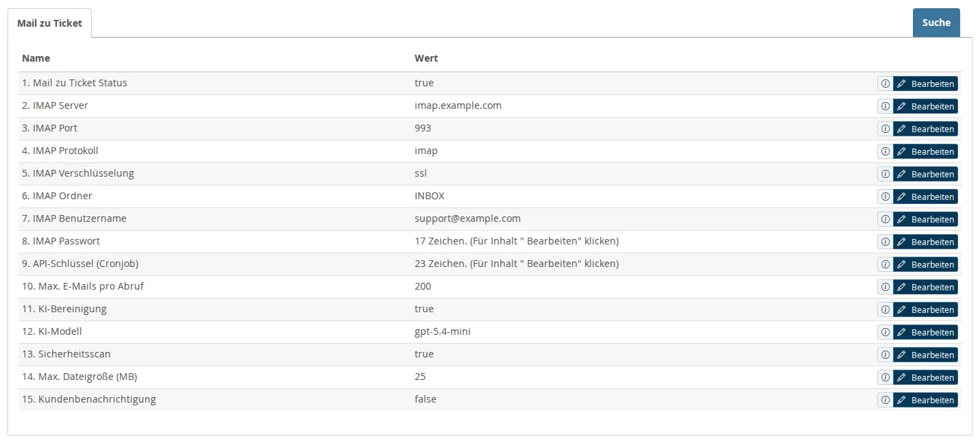Edit the KI-Bereinigung setting

[x=925, y=309]
